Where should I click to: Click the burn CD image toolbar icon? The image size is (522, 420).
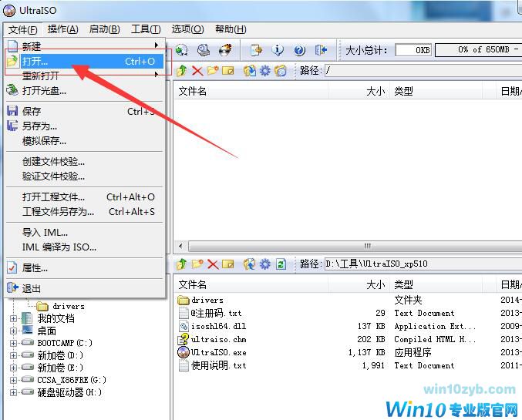225,50
